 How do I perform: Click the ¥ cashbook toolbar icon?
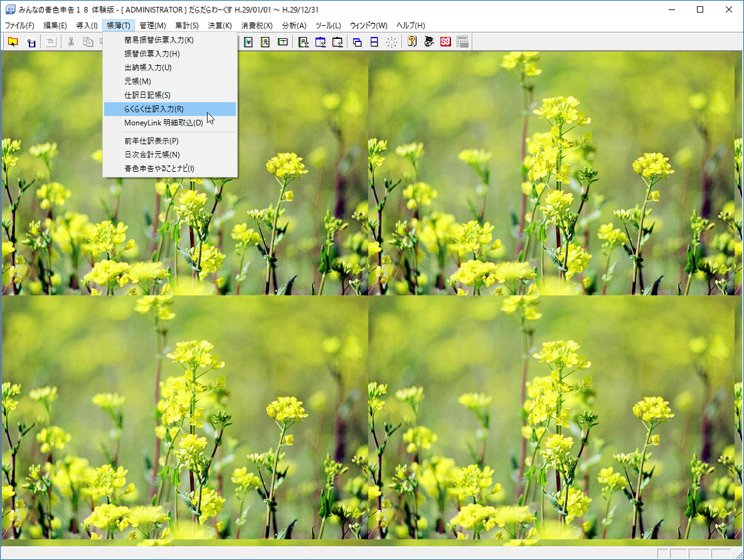(x=248, y=42)
